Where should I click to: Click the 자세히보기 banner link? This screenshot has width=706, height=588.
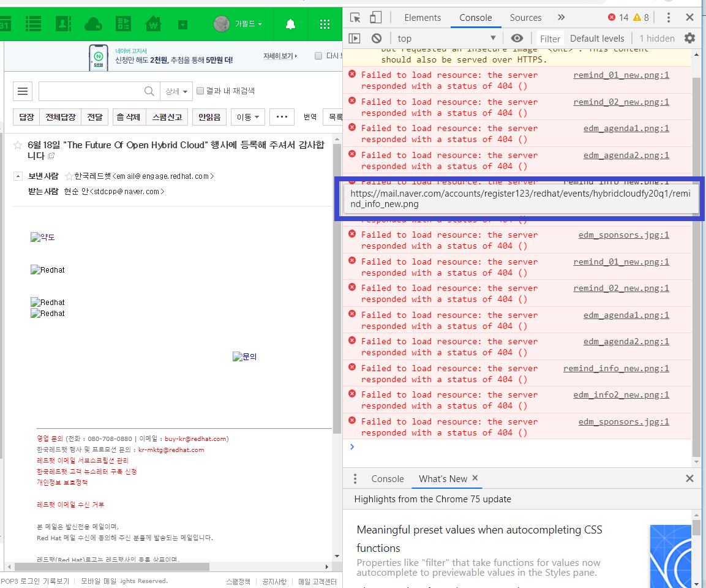click(x=280, y=56)
